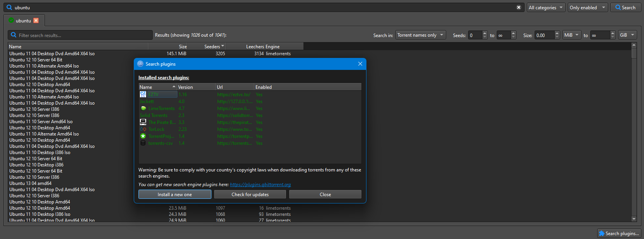This screenshot has height=239, width=644.
Task: Open the GiB size unit dropdown
Action: point(627,35)
